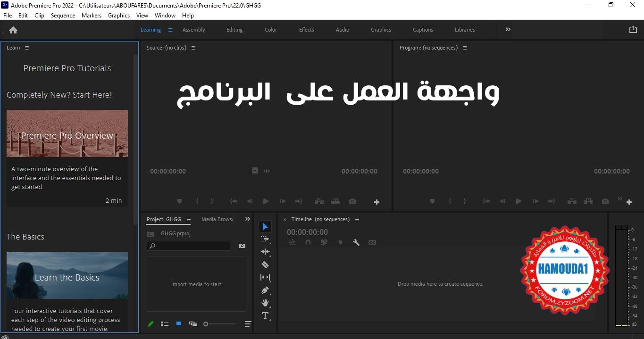
Task: Export frame from Source monitor camera icon
Action: pos(352,201)
